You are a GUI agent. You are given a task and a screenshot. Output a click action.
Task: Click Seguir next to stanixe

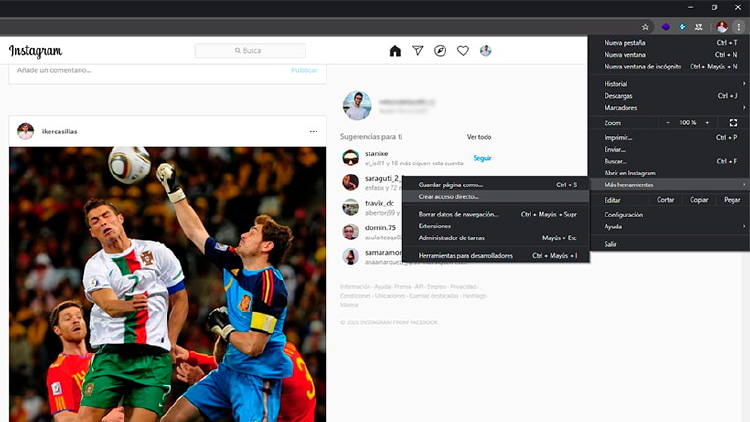coord(482,158)
